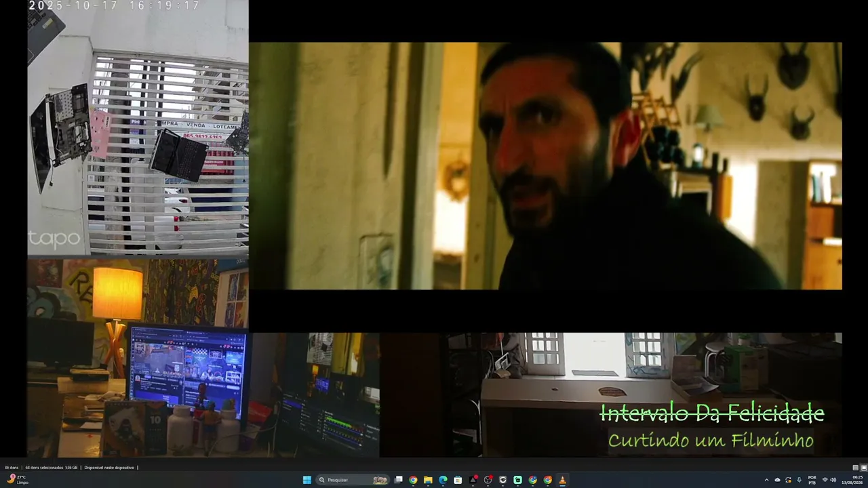
Task: Click 'Disponível neste dispositivo' status text
Action: tap(109, 468)
